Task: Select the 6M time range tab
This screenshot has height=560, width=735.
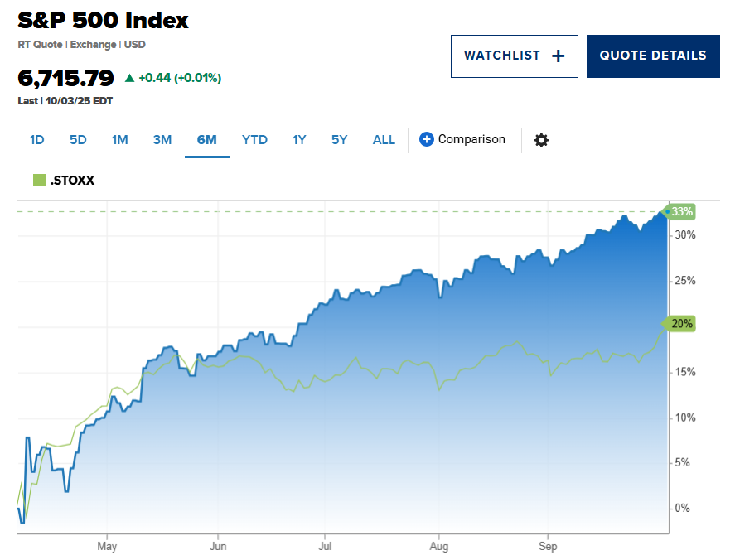Action: (x=206, y=140)
